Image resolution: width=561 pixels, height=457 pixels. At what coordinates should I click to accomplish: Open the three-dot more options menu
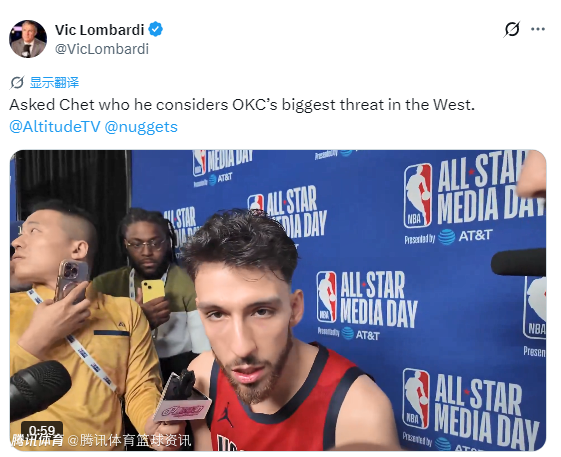tap(538, 29)
